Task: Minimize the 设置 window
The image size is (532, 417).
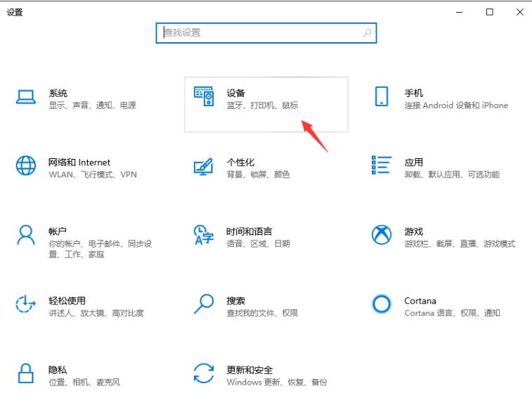Action: [x=460, y=12]
